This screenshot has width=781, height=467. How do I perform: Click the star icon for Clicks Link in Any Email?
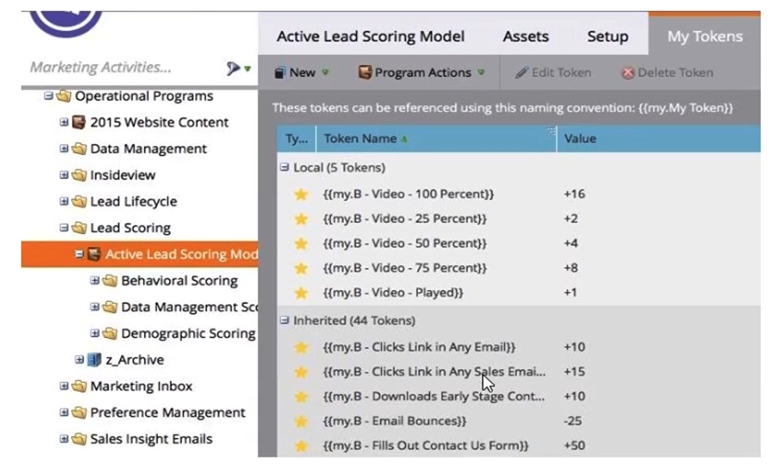pos(301,347)
